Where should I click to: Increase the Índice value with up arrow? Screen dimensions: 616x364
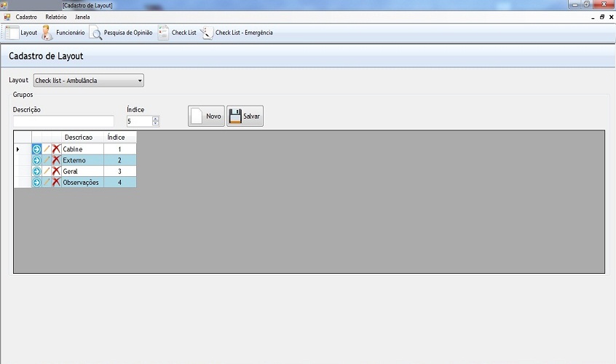pos(156,119)
